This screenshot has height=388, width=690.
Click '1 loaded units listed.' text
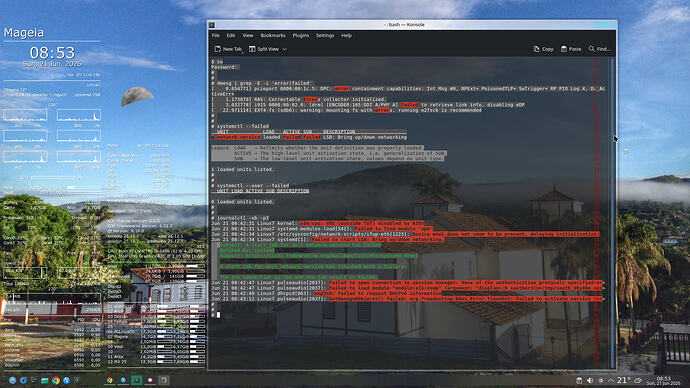click(x=242, y=169)
